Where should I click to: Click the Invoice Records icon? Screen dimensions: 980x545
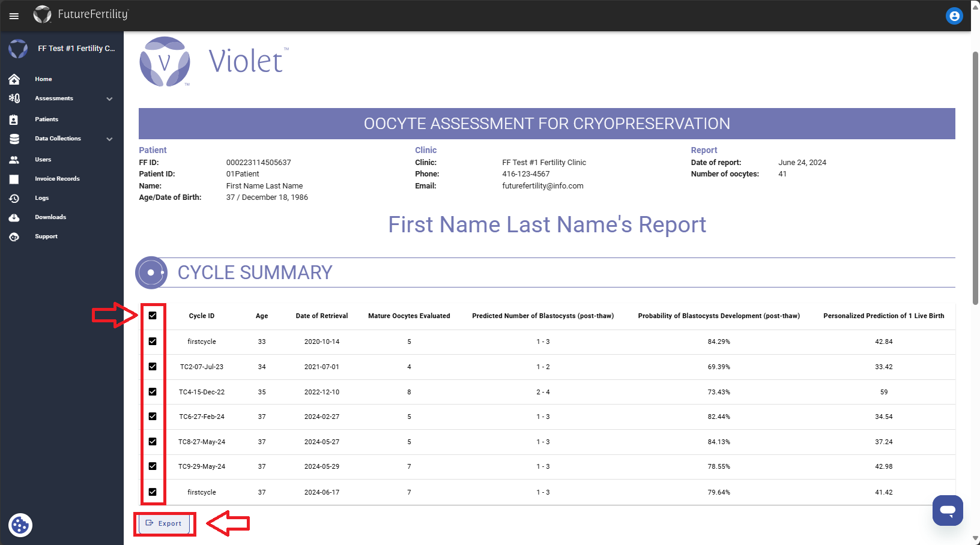point(14,178)
